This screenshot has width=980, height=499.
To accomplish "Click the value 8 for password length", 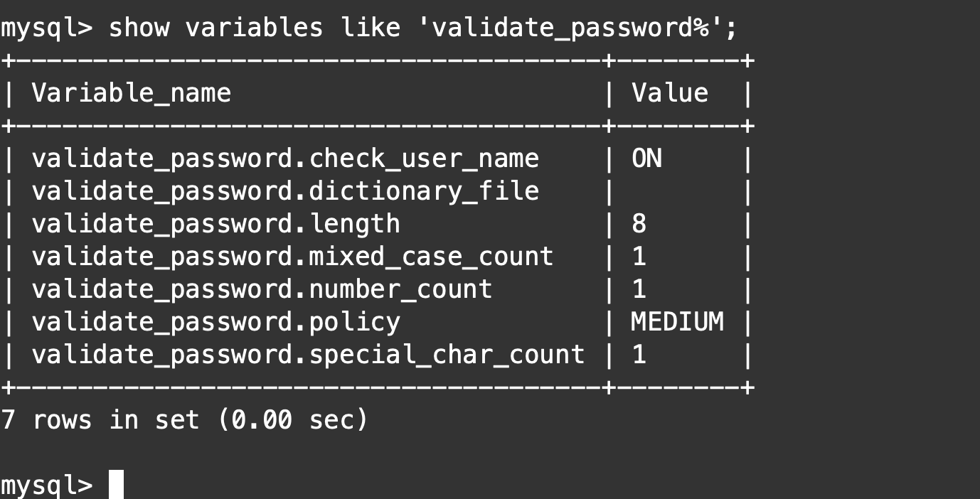I will coord(639,224).
